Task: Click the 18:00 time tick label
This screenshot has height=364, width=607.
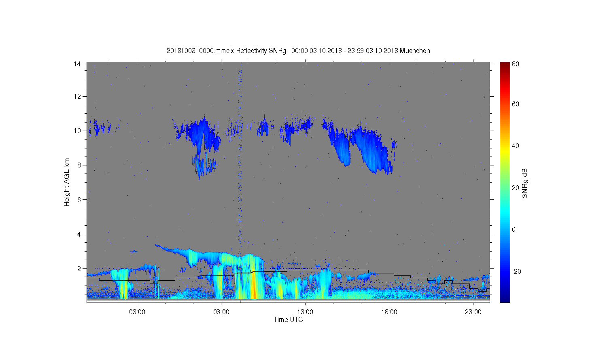Action: [389, 312]
